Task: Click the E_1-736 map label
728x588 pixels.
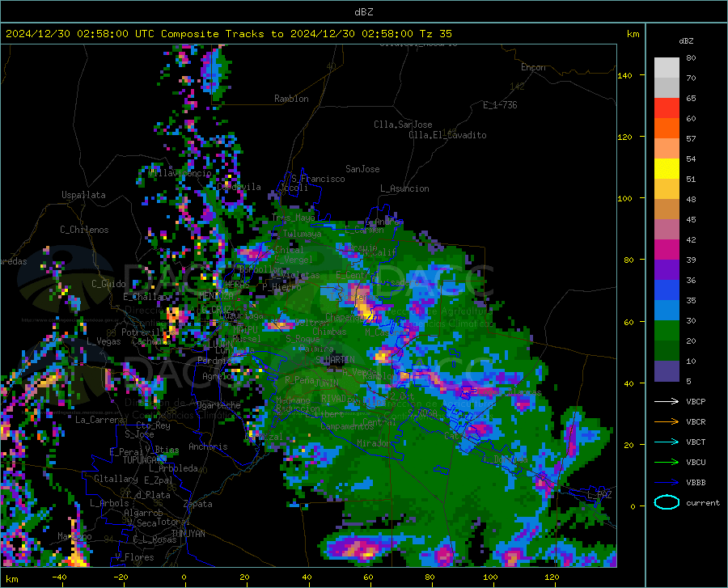Action: (500, 105)
